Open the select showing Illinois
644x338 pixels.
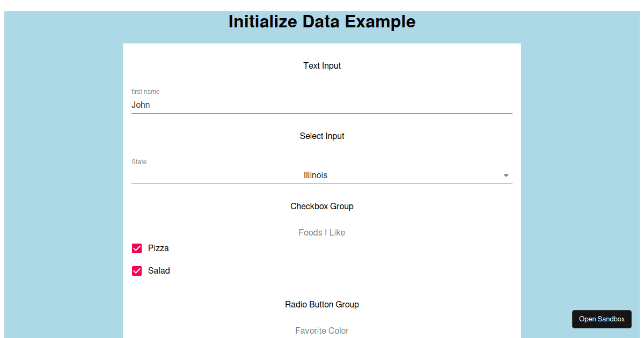point(322,175)
